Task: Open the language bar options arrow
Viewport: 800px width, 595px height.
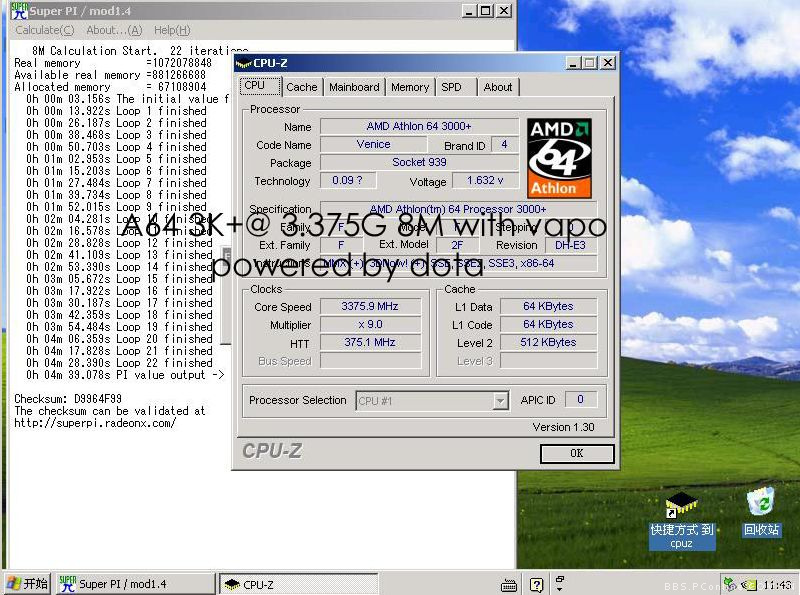Action: [x=560, y=589]
